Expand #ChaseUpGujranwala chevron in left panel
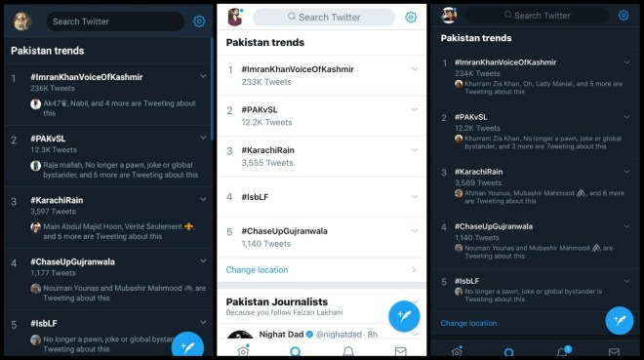The width and height of the screenshot is (644, 360). pyautogui.click(x=203, y=260)
